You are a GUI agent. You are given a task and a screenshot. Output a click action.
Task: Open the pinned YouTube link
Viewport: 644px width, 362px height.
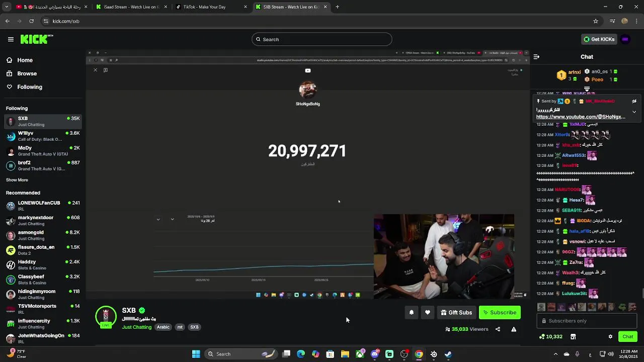(581, 117)
